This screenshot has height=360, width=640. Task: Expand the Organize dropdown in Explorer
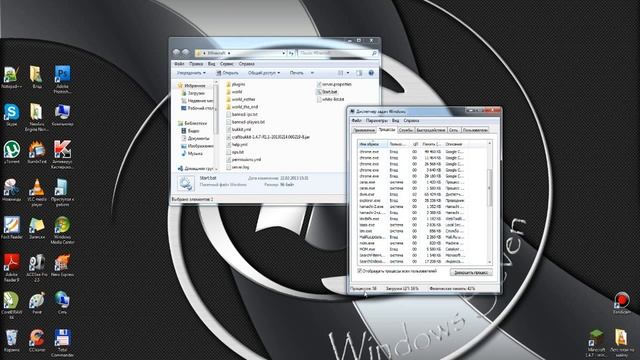click(x=191, y=73)
